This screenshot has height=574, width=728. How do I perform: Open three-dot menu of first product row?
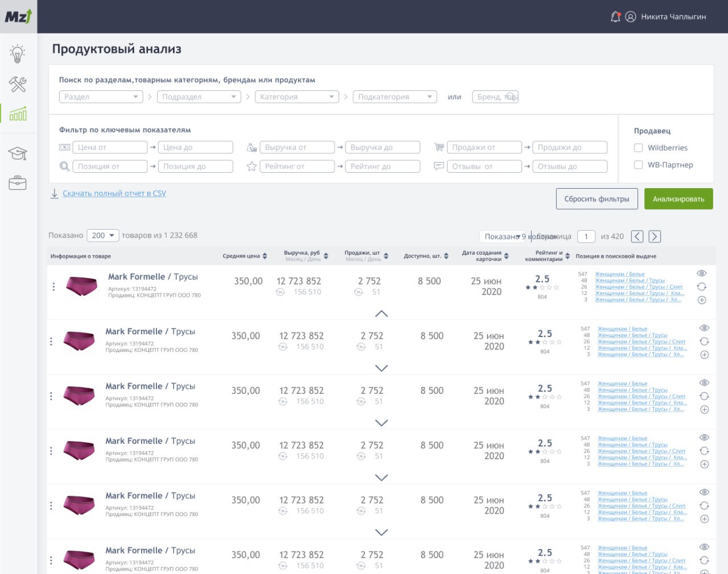click(54, 287)
